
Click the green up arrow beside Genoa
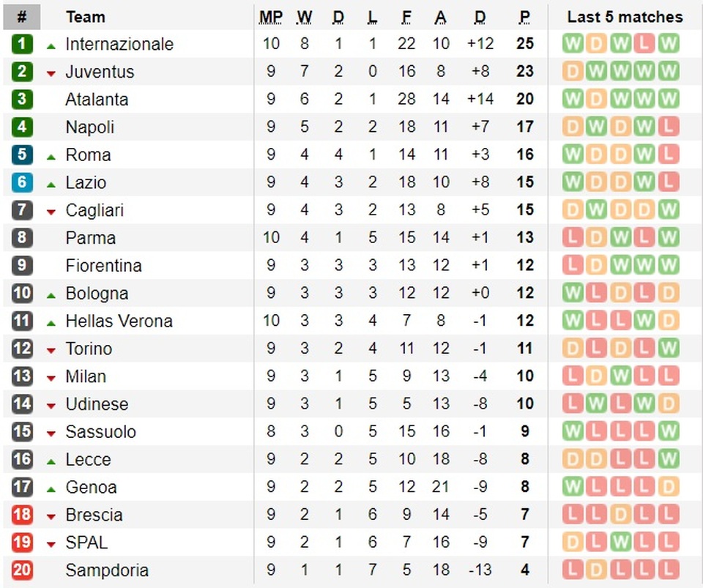51,489
